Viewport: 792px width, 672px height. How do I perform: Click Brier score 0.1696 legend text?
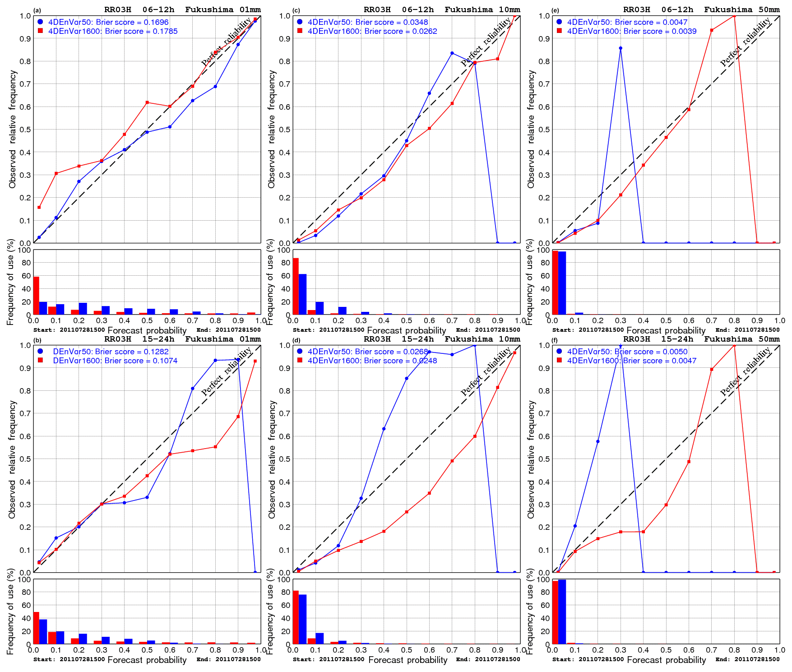click(108, 22)
